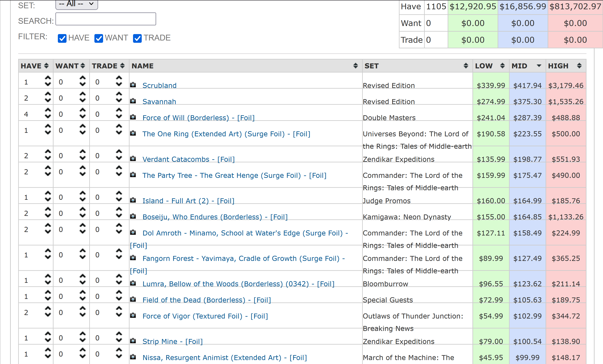Open the SET dropdown showing All
The width and height of the screenshot is (603, 364).
click(77, 4)
